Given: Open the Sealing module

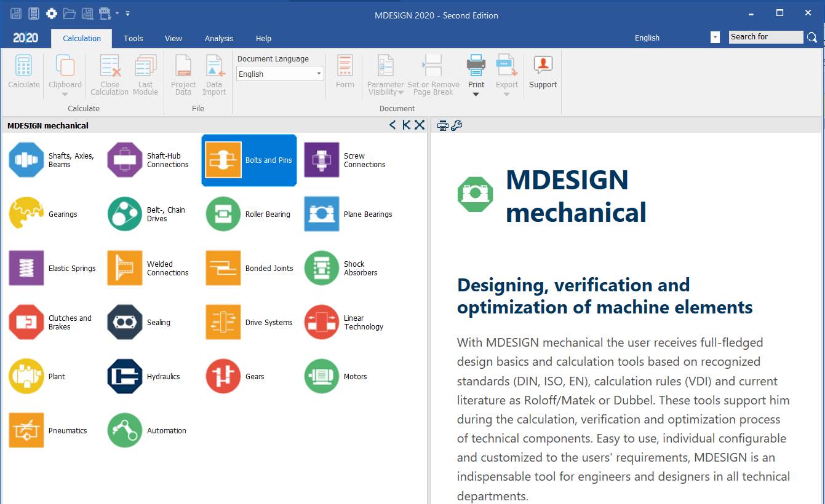Looking at the screenshot, I should tap(139, 322).
